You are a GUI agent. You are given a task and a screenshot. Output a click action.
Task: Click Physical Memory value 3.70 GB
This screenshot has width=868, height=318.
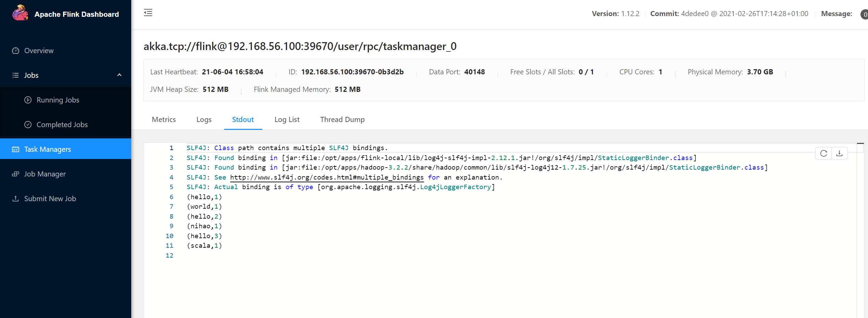coord(760,72)
